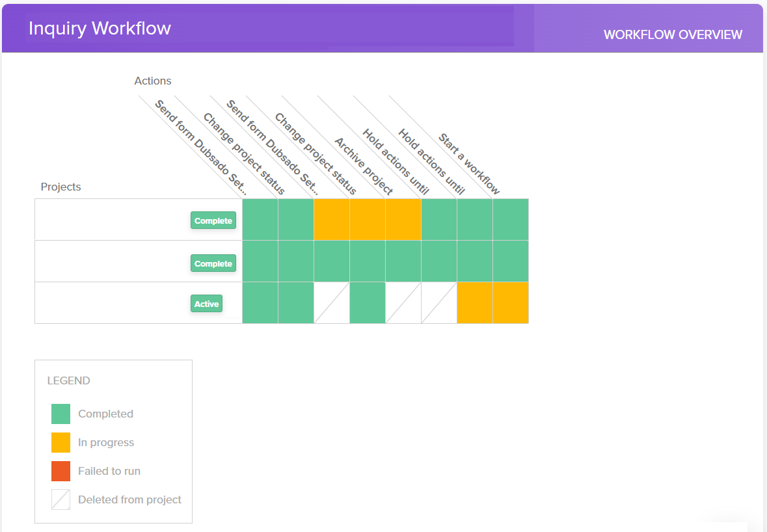The height and width of the screenshot is (532, 767).
Task: Click top Complete row's Start a workflow cell
Action: point(511,220)
